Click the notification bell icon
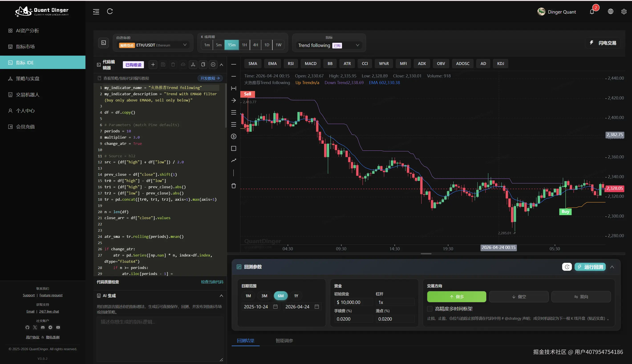Viewport: 632px width, 364px height. [592, 12]
